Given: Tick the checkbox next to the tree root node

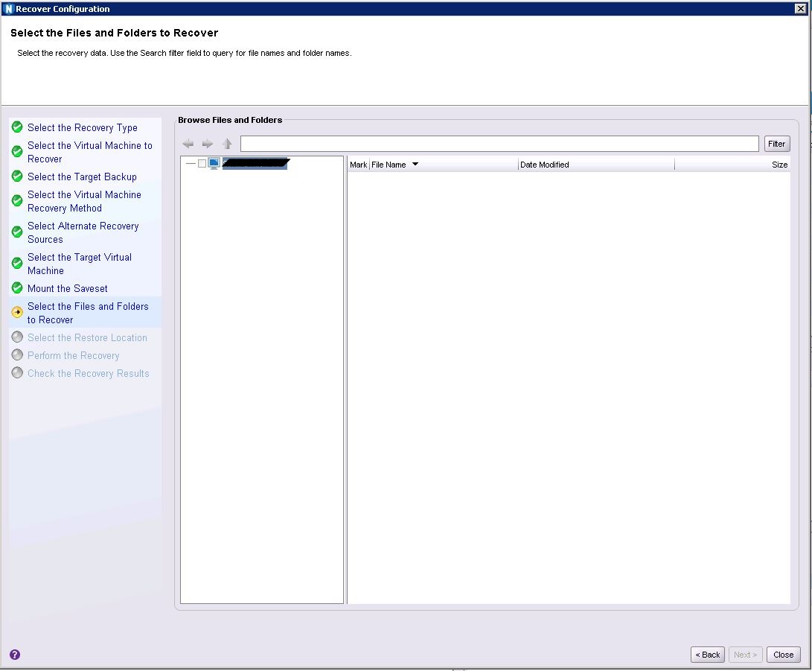Looking at the screenshot, I should tap(202, 164).
